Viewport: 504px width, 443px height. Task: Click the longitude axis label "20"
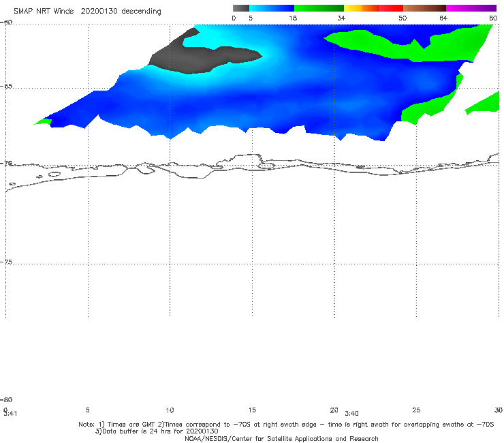334,410
